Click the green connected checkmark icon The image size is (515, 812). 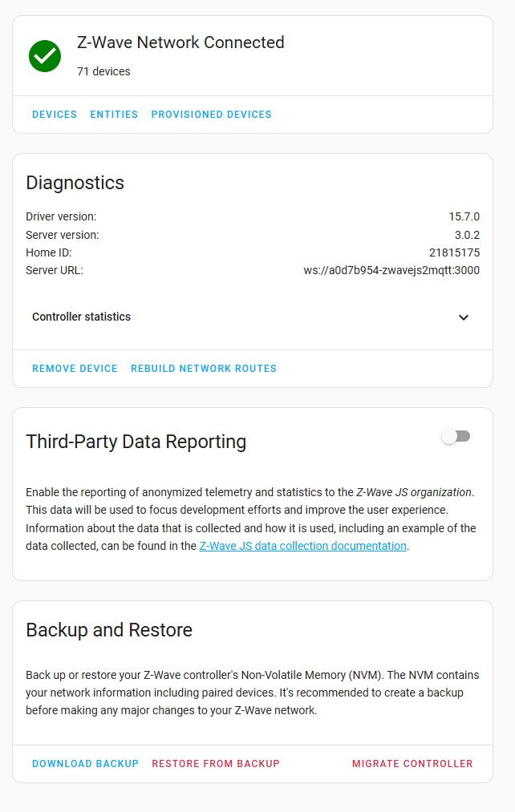click(x=45, y=56)
